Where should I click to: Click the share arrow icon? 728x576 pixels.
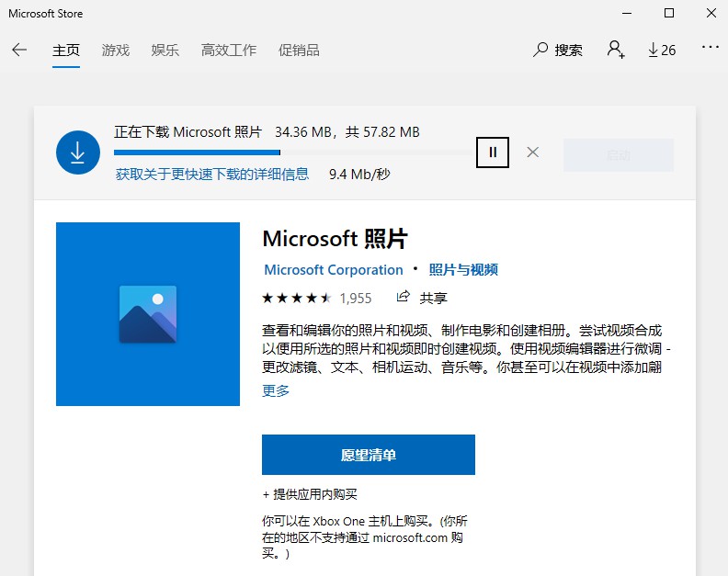[403, 297]
